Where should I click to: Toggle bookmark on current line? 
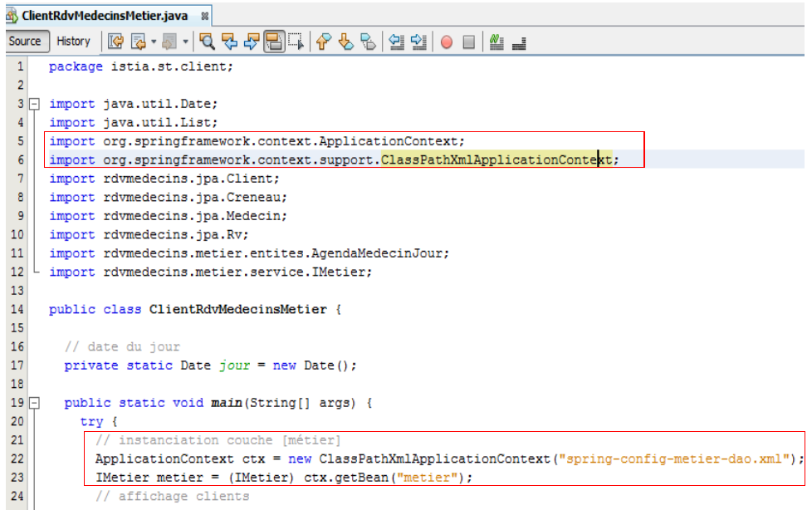[x=368, y=42]
